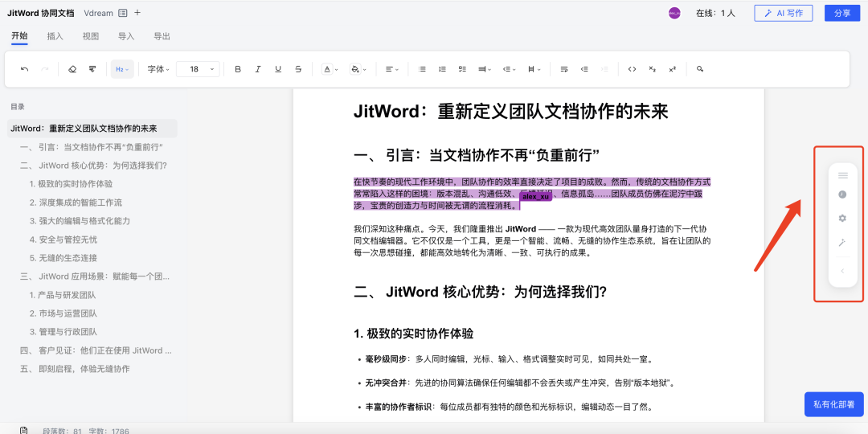Open find and replace search
868x434 pixels.
click(700, 69)
